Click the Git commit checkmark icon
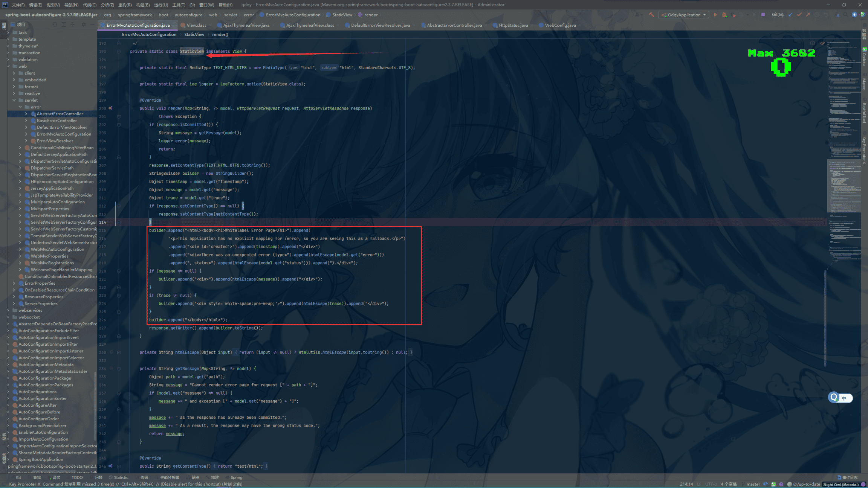 coord(799,15)
